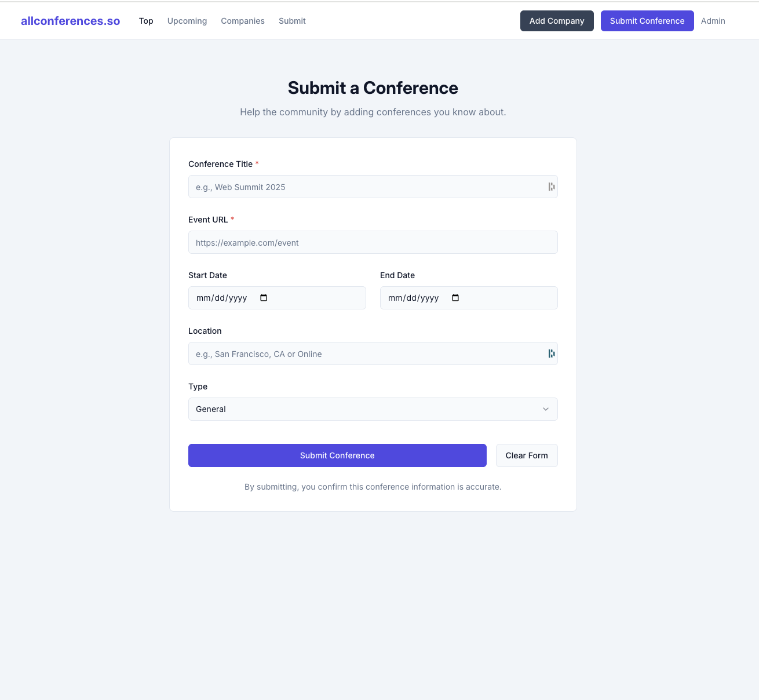Click the Clear Form button

[x=527, y=455]
